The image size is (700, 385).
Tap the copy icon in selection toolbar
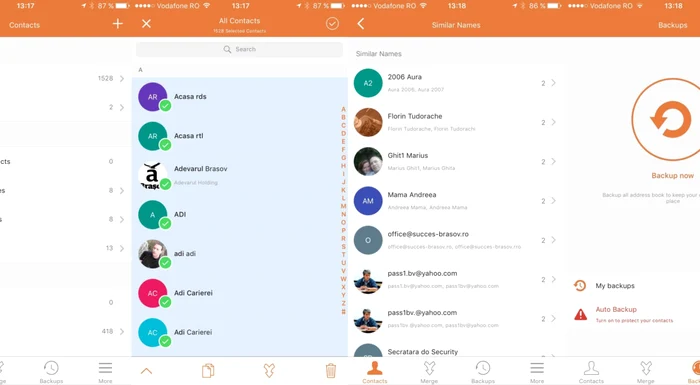coord(208,371)
